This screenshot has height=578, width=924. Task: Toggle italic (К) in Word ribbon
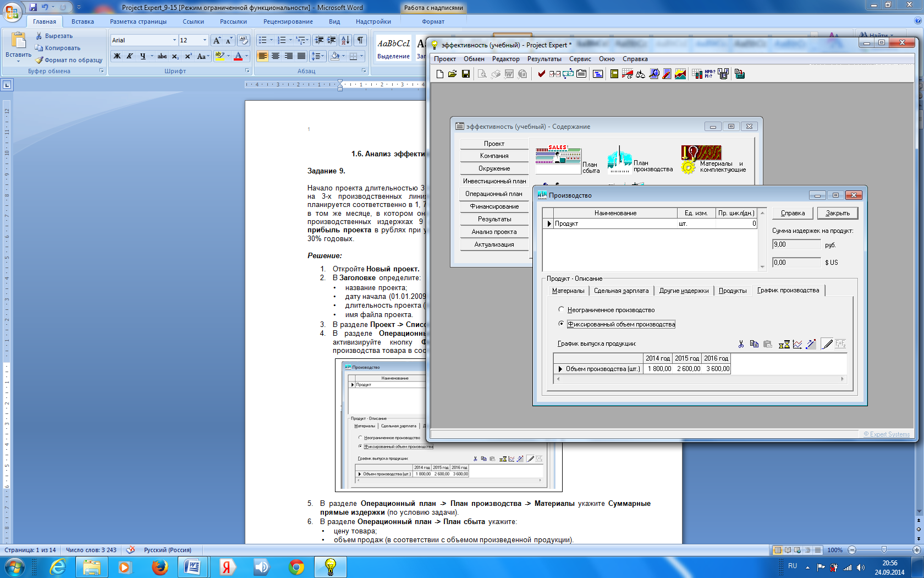pos(130,56)
